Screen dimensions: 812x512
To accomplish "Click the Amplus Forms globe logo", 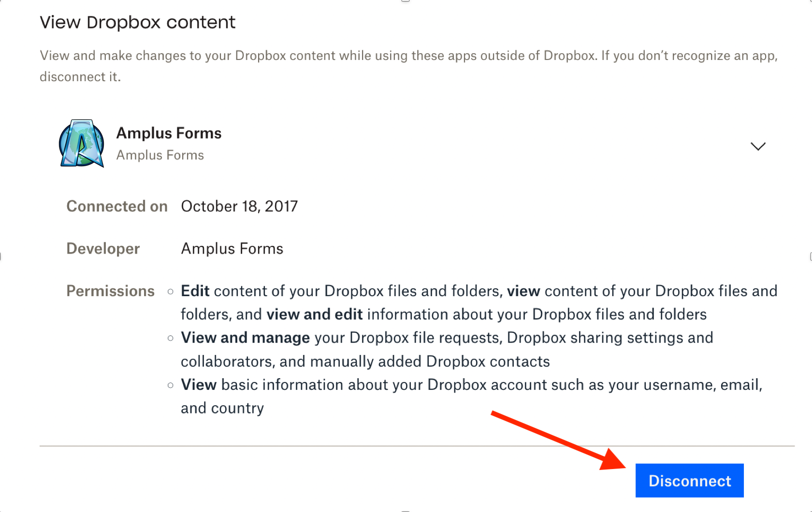I will (82, 143).
